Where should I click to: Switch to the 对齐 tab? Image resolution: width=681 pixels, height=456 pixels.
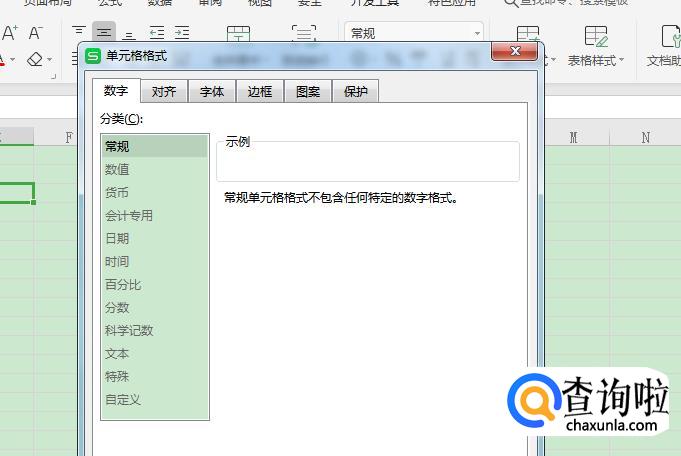pyautogui.click(x=164, y=92)
